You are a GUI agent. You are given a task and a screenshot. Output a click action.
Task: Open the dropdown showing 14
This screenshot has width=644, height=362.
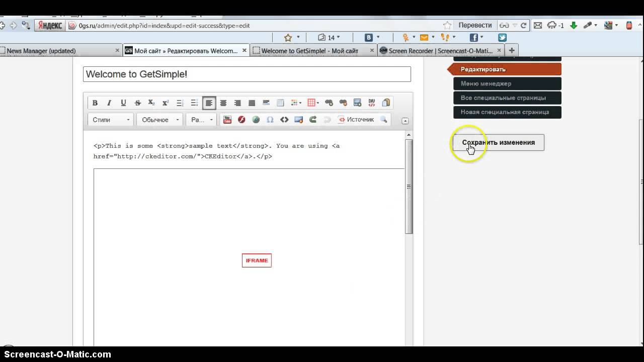[x=329, y=38]
